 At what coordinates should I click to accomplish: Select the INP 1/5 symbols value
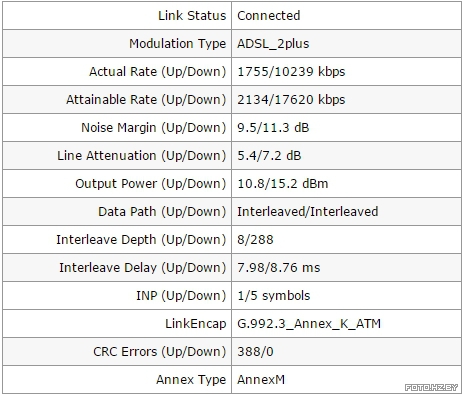point(274,296)
